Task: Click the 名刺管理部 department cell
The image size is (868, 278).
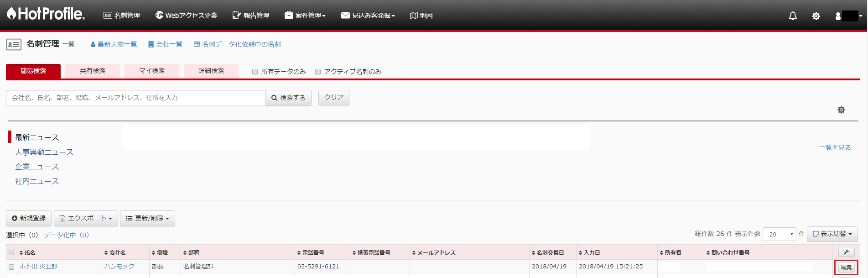Action: pos(198,266)
